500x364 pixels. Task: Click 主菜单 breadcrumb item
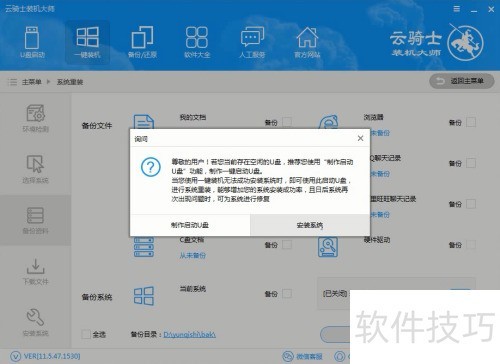coord(32,82)
